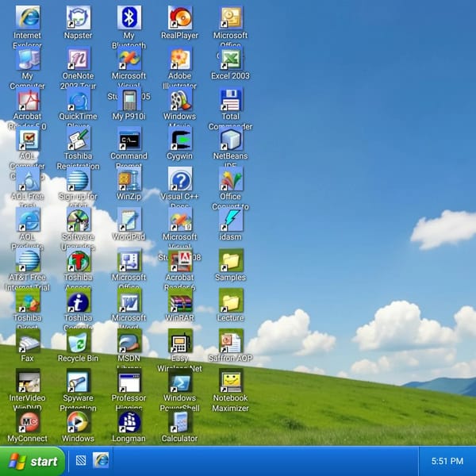Viewport: 476px width, 476px height.
Task: Open the Spyware Protection icon
Action: tap(79, 381)
